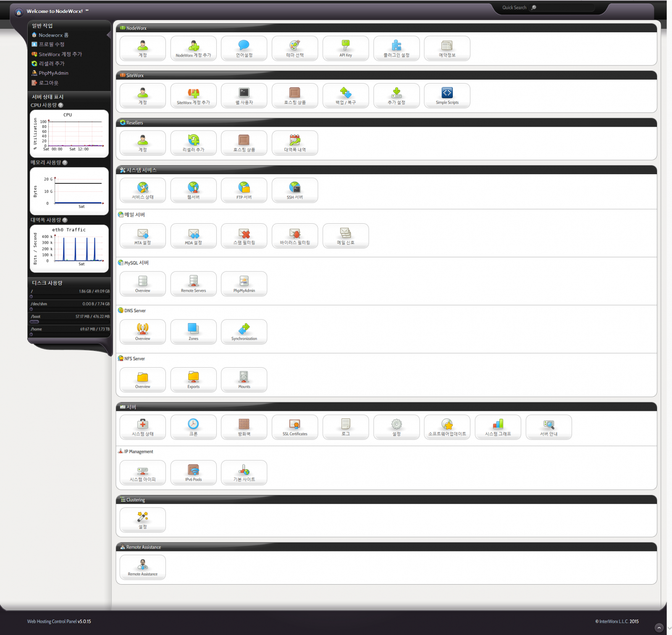
Task: Open the IPv6 Pools icon
Action: (193, 473)
